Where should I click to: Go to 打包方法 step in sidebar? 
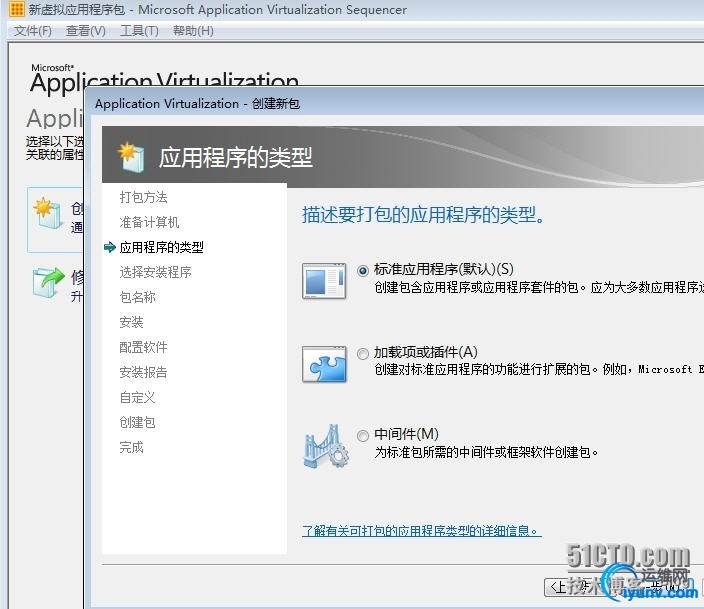click(143, 197)
